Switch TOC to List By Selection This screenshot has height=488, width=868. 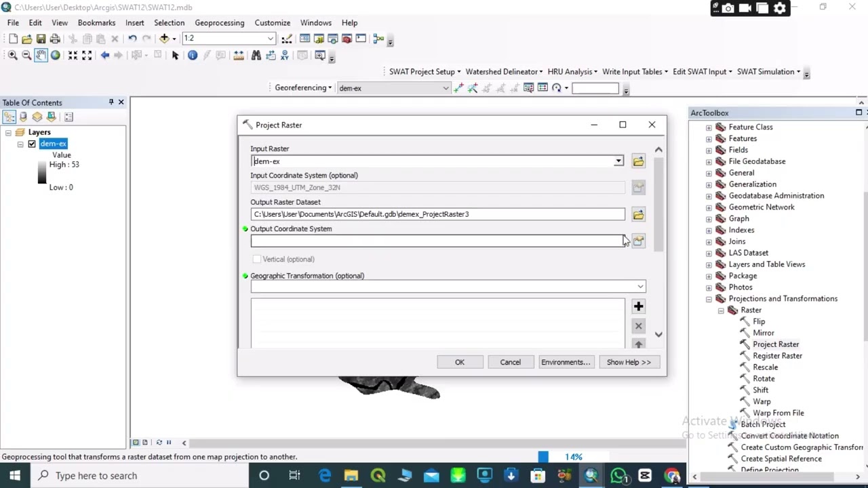point(52,117)
